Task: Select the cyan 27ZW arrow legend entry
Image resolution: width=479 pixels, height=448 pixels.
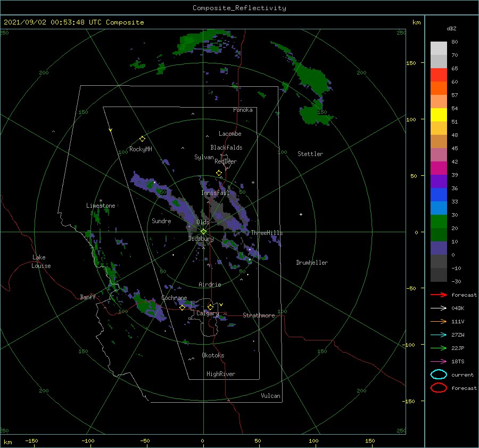Action: pos(439,335)
